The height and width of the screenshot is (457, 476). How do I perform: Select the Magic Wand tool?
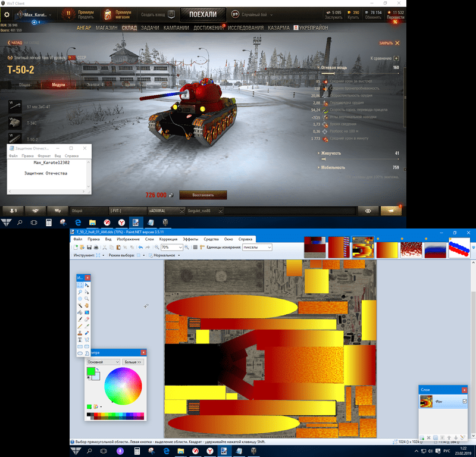pyautogui.click(x=80, y=305)
